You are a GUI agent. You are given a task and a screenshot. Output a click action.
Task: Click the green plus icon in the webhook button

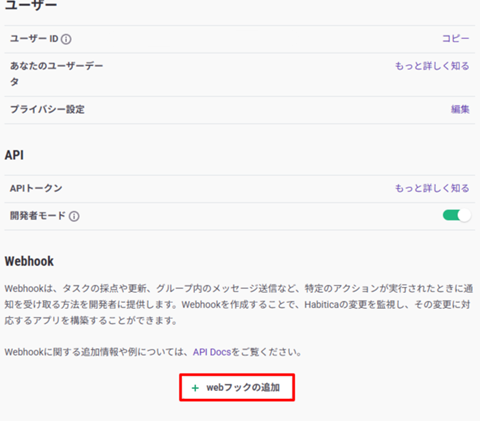point(195,388)
